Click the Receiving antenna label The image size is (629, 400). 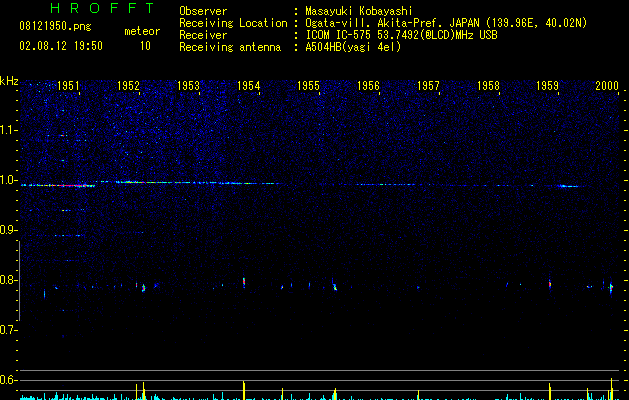pyautogui.click(x=230, y=47)
